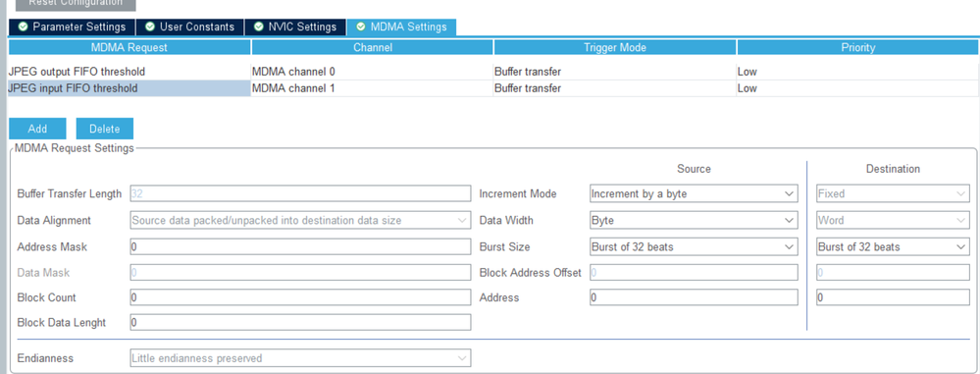Add a new MDMA request
The image size is (980, 374).
[37, 129]
